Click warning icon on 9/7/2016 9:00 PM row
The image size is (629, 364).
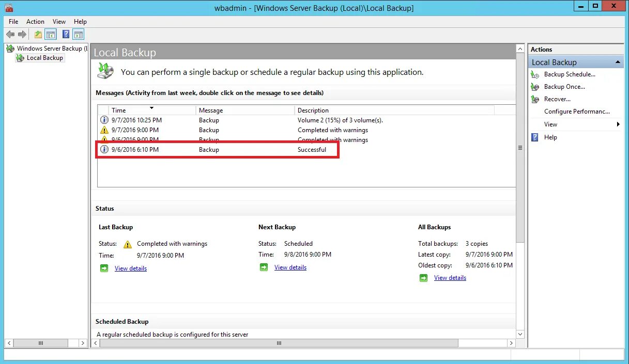(x=104, y=130)
